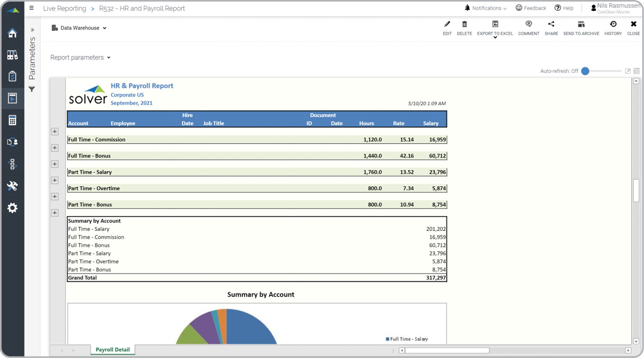
Task: Share the report via Share icon
Action: [551, 24]
